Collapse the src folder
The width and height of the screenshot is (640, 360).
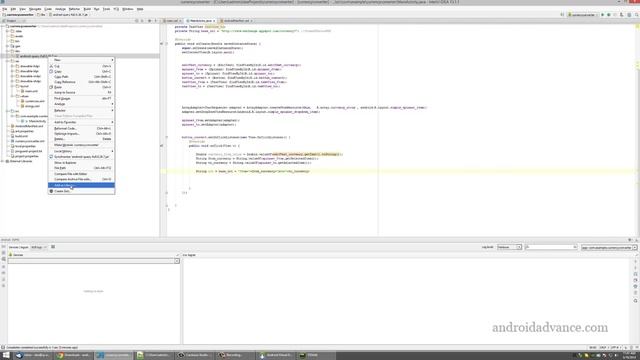point(8,111)
